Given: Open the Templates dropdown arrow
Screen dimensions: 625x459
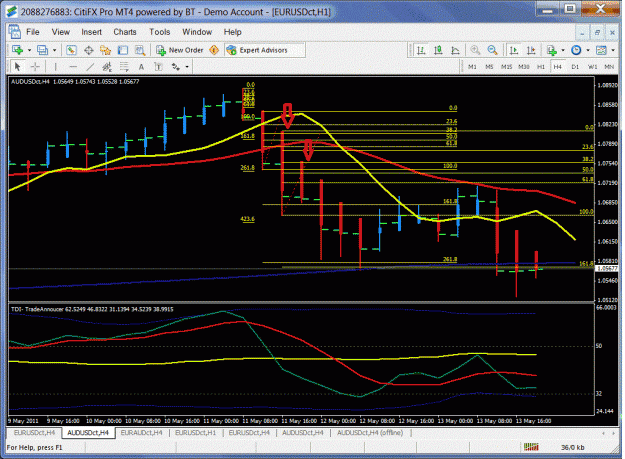Looking at the screenshot, I should (613, 50).
